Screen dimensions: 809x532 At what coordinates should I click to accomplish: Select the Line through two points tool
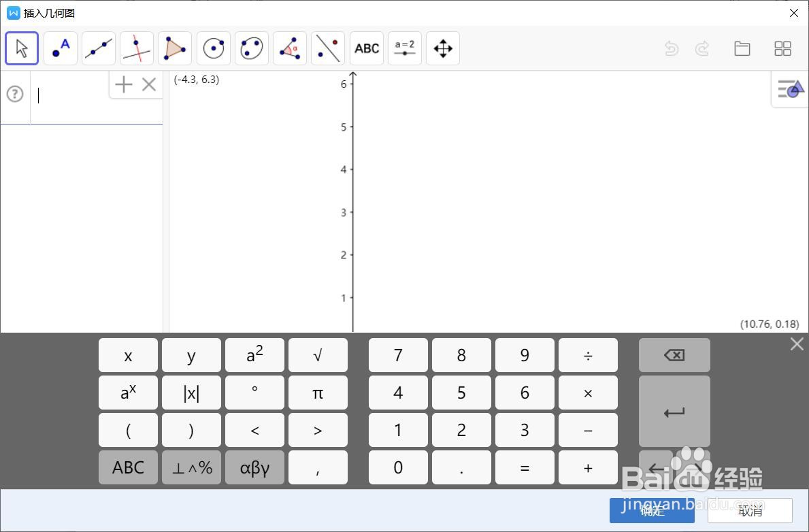(99, 48)
